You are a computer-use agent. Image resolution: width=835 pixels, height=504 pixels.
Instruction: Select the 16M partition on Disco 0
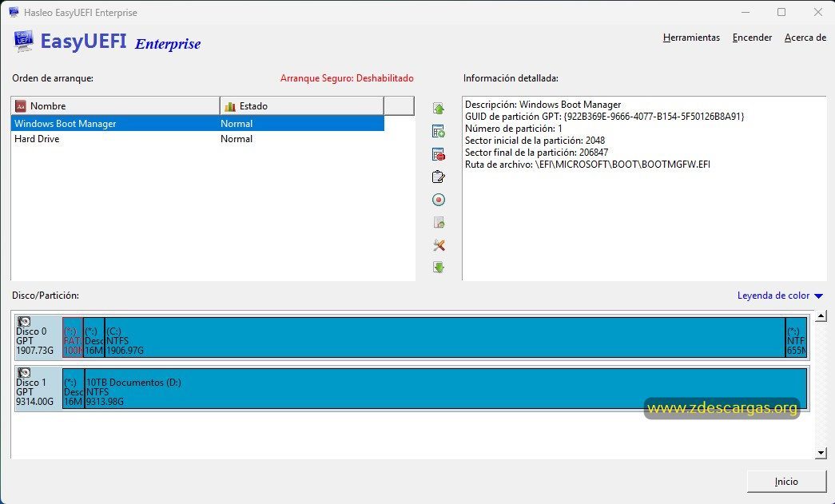(x=93, y=337)
